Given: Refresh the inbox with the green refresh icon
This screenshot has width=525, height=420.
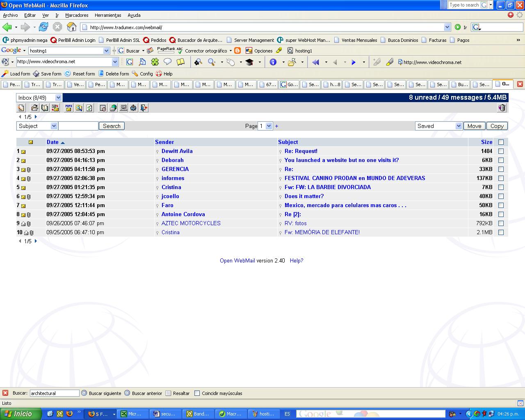Looking at the screenshot, I should (x=89, y=108).
